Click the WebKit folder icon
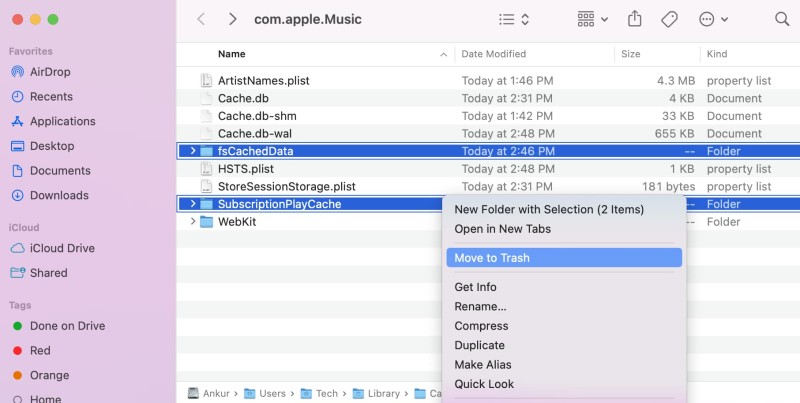Screen dimensions: 800x403 206,222
